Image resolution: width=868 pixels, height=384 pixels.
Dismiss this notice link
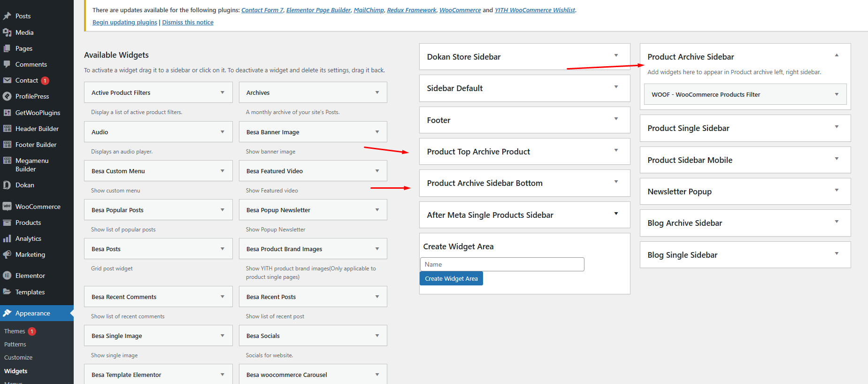tap(188, 23)
